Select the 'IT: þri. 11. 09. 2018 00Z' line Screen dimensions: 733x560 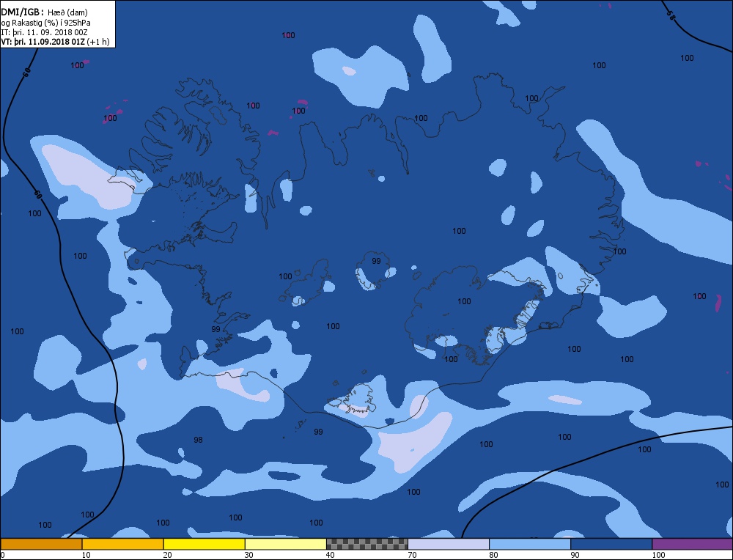[x=45, y=32]
